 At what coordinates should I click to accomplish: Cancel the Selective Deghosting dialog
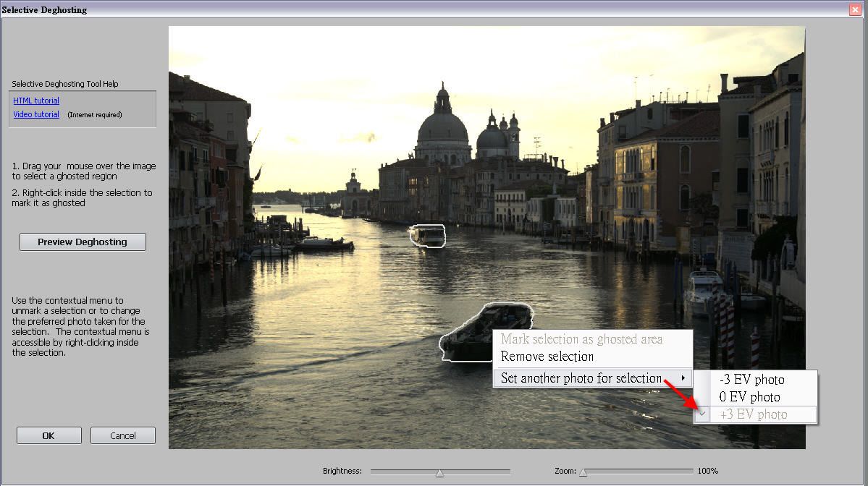tap(123, 435)
